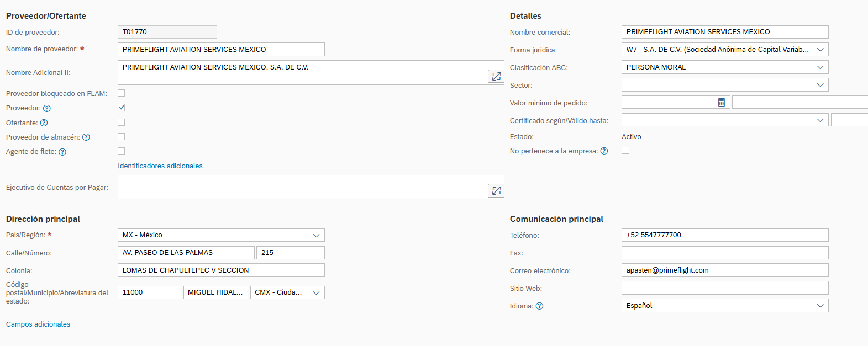This screenshot has height=346, width=868.
Task: Click calculator icon in Valor mínimo de pedido
Action: pos(721,103)
